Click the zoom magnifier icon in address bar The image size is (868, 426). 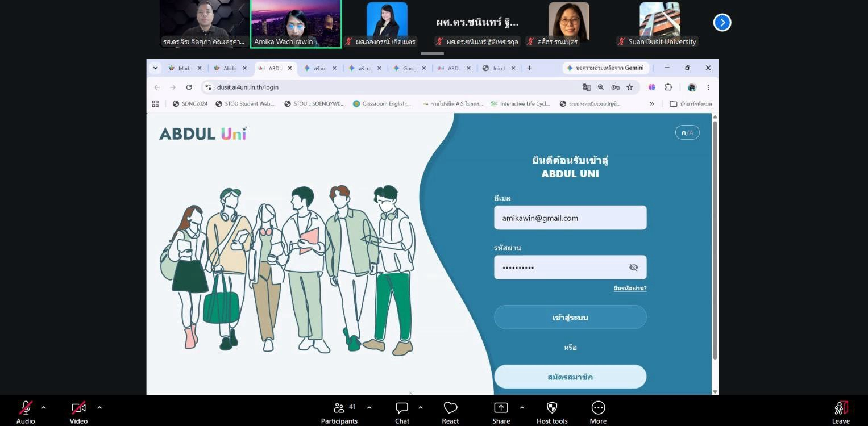(601, 87)
